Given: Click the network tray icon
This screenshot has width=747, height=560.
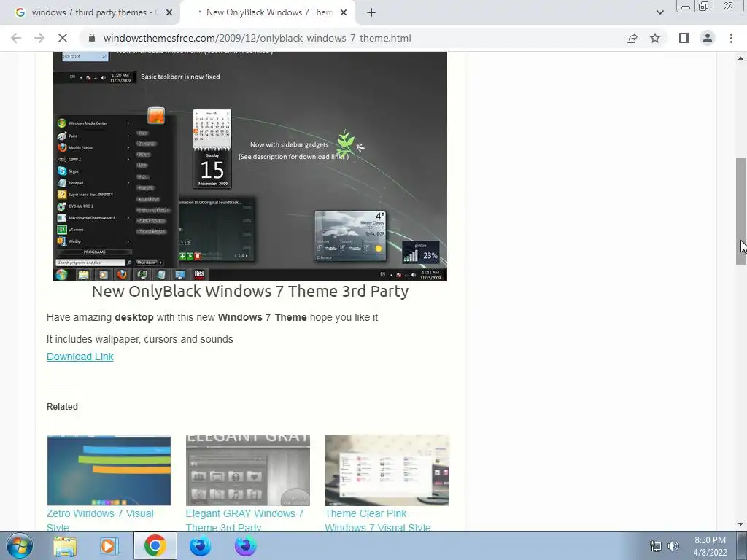Looking at the screenshot, I should pyautogui.click(x=656, y=546).
